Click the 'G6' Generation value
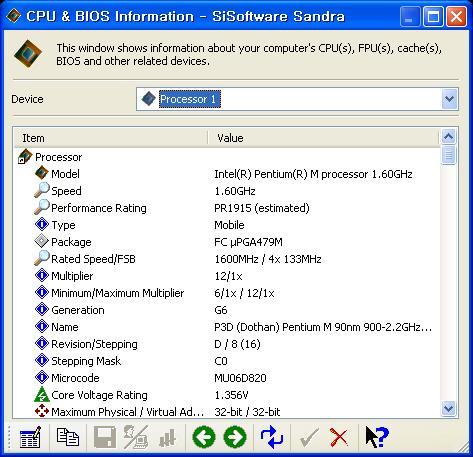473x457 pixels. tap(221, 310)
